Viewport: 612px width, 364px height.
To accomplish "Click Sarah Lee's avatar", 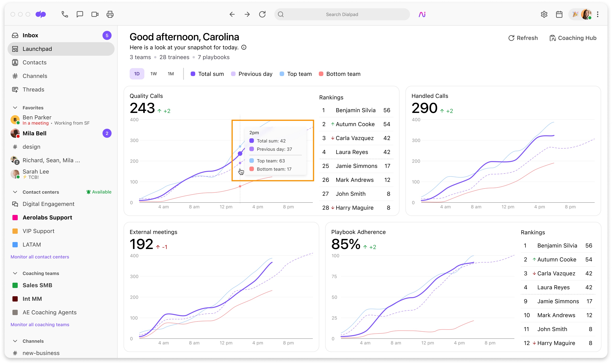I will tap(15, 174).
